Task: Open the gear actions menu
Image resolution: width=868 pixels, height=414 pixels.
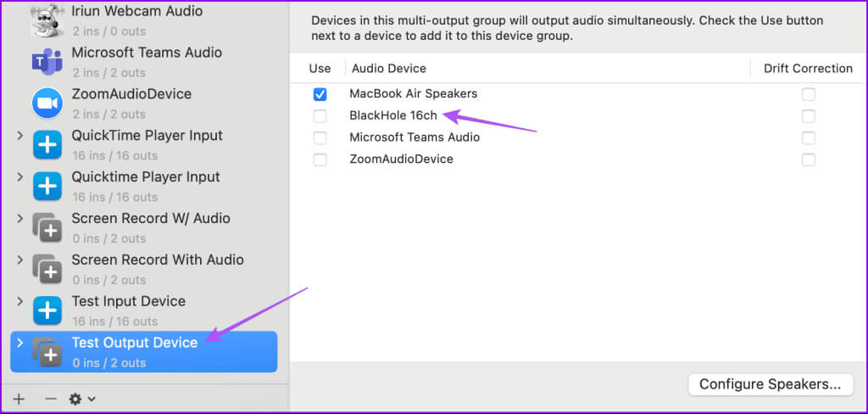Action: [x=82, y=399]
